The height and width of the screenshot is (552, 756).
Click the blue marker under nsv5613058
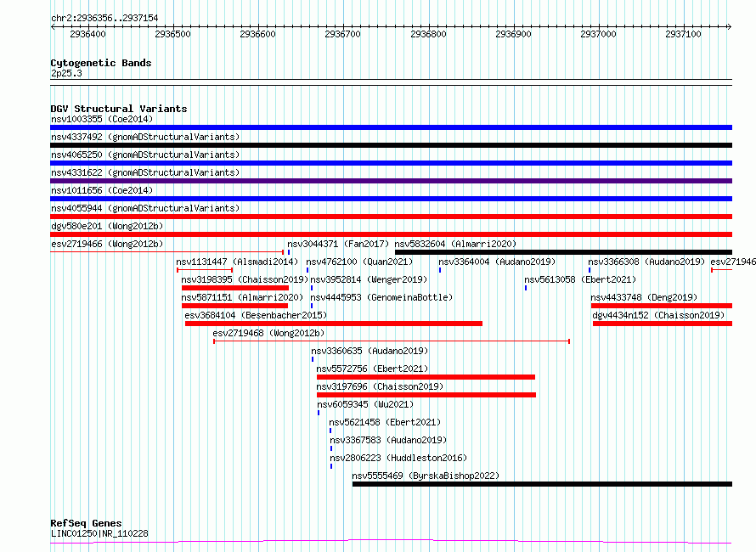click(x=526, y=288)
